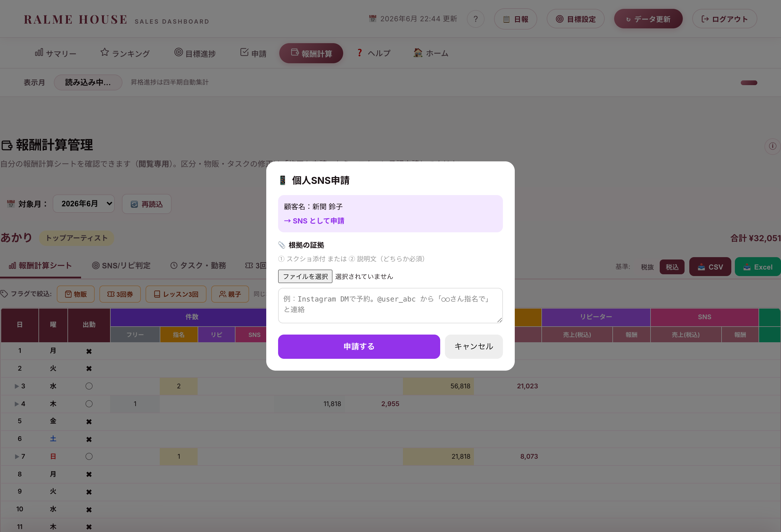Toggle the 物販 flag filter

[76, 294]
